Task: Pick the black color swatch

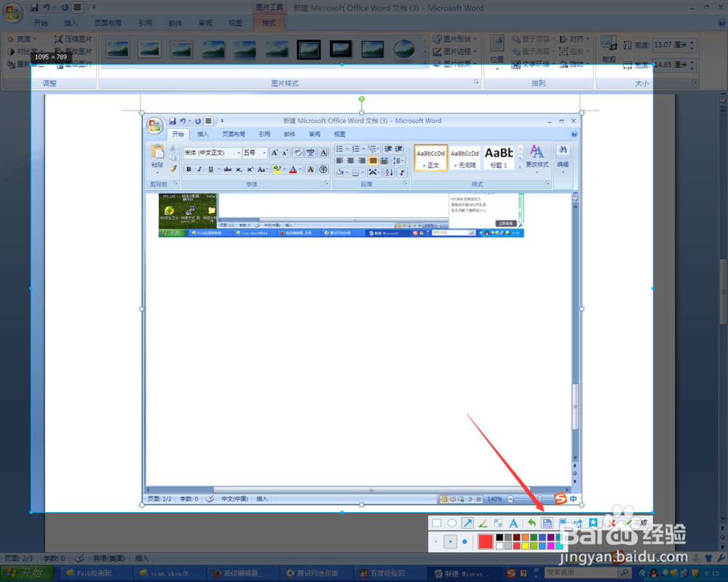Action: tap(499, 538)
